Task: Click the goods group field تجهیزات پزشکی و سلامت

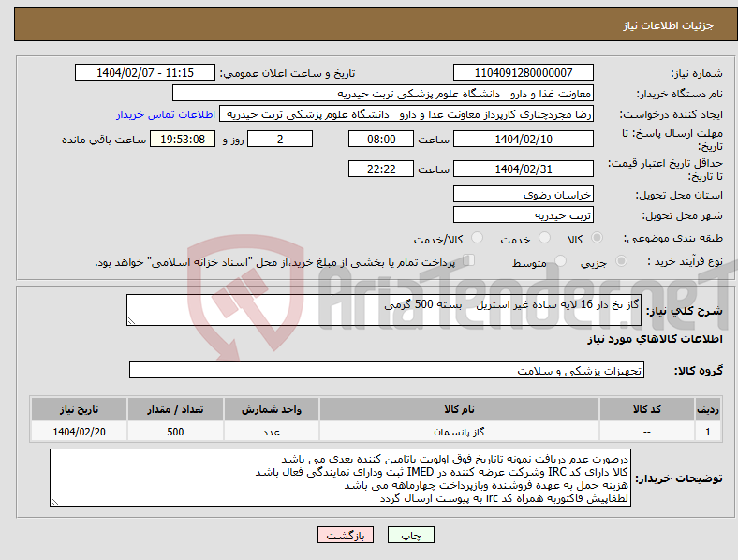Action: [387, 370]
